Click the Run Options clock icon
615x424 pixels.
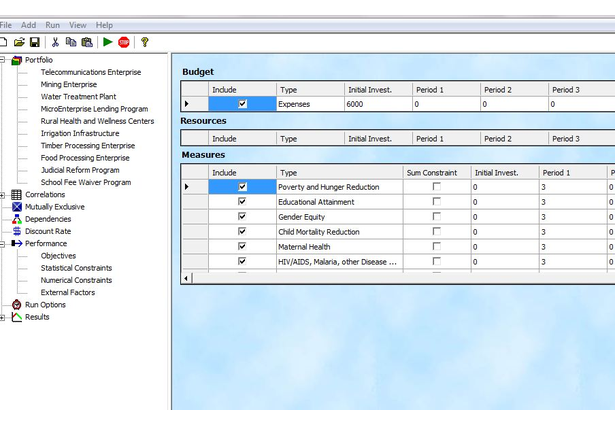tap(16, 304)
